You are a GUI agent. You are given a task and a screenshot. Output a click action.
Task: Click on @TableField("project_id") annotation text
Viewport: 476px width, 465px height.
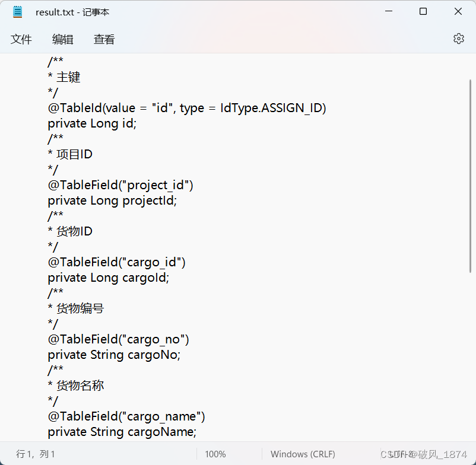click(x=120, y=185)
